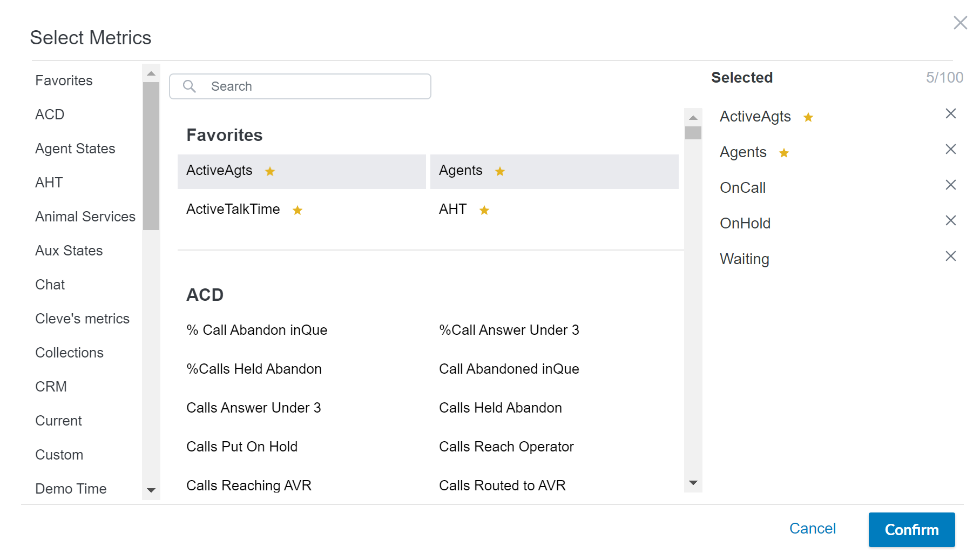This screenshot has height=560, width=980.
Task: Select Calls Put On Hold metric
Action: tap(242, 447)
